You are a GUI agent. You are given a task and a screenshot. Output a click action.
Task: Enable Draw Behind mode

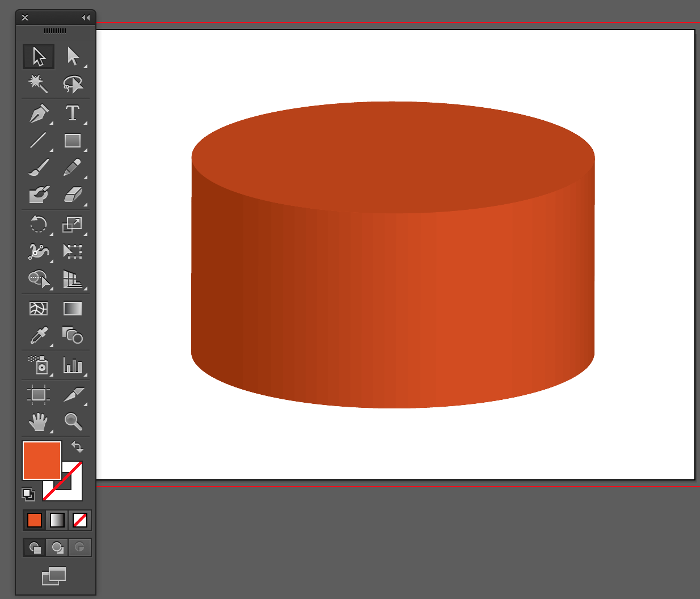[57, 547]
